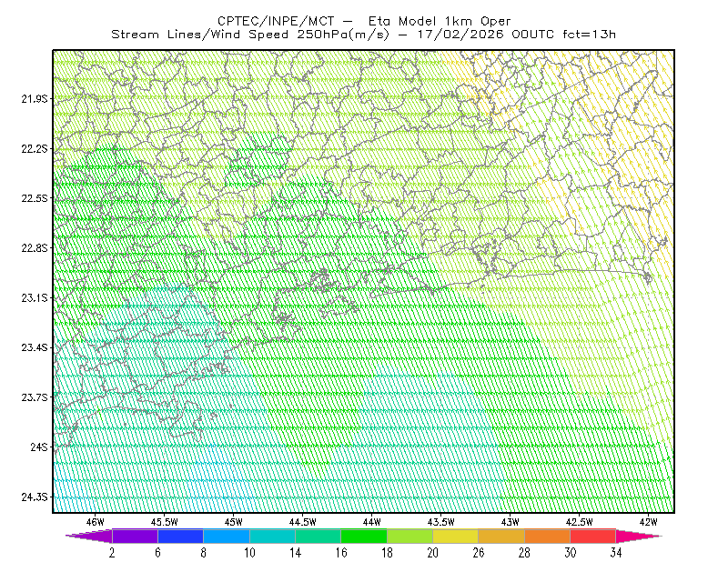Screen dimensions: 728x562
Task: Click the green 16–18 m/s legend swatch
Action: [364, 536]
